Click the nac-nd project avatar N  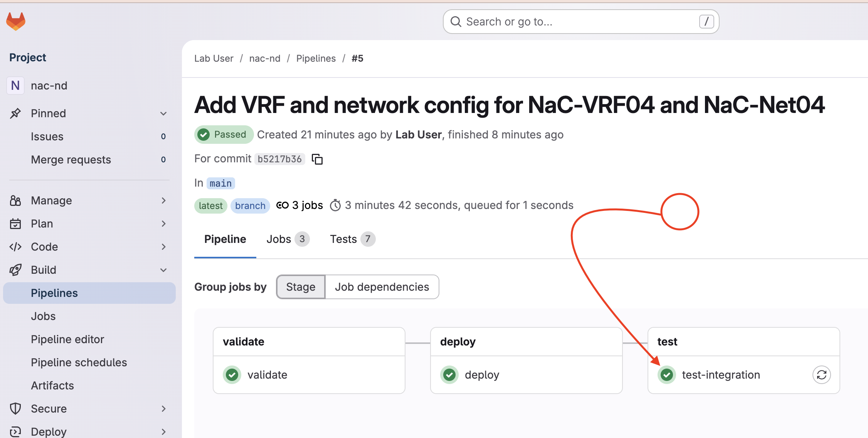click(15, 86)
